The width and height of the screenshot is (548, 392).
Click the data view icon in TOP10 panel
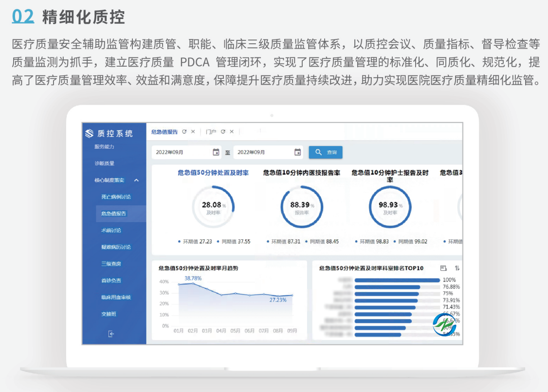click(x=443, y=268)
